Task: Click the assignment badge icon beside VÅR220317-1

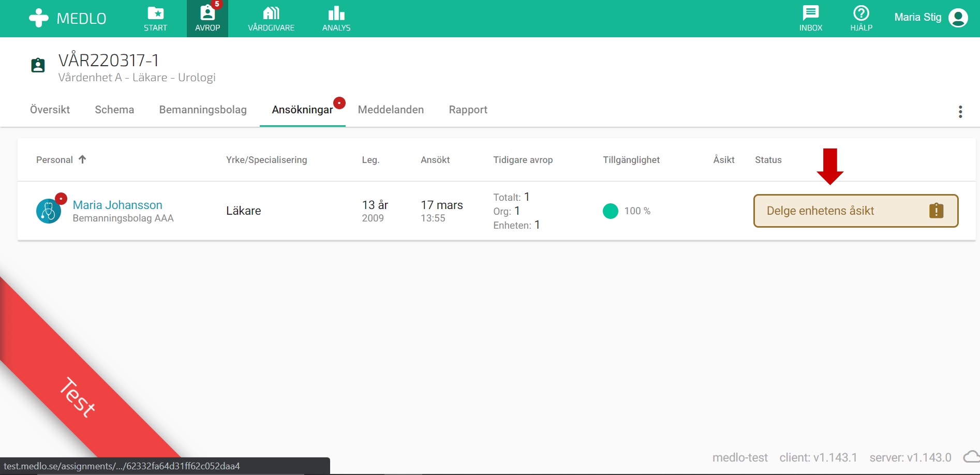Action: pyautogui.click(x=38, y=65)
